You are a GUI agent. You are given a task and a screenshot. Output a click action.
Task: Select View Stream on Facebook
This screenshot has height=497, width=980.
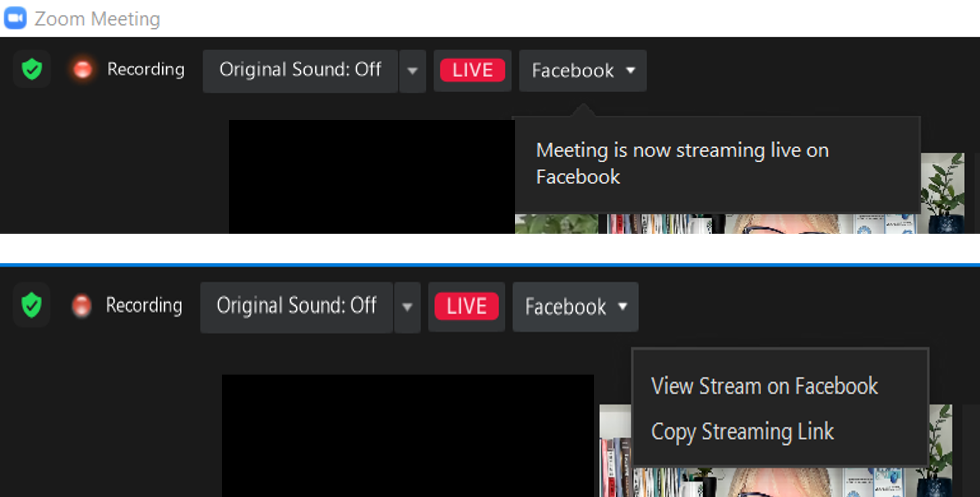click(x=765, y=386)
